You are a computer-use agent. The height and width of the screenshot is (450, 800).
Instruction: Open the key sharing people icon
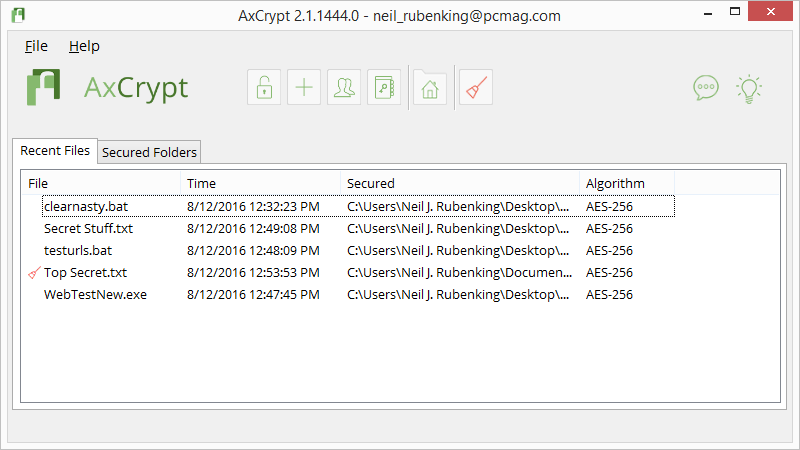(x=344, y=87)
